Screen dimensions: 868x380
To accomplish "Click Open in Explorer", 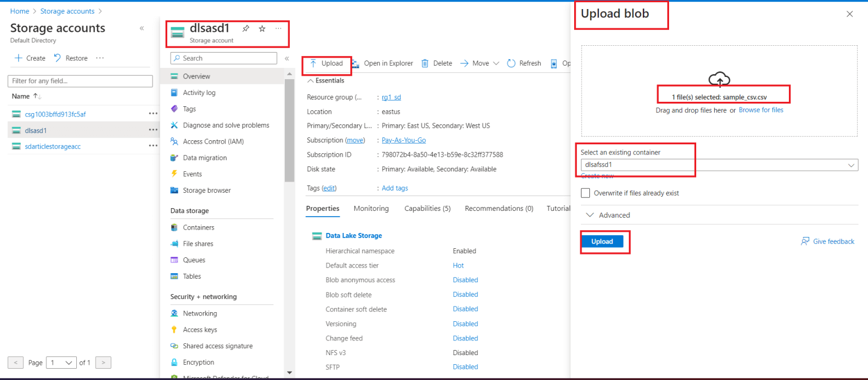I will (x=383, y=63).
